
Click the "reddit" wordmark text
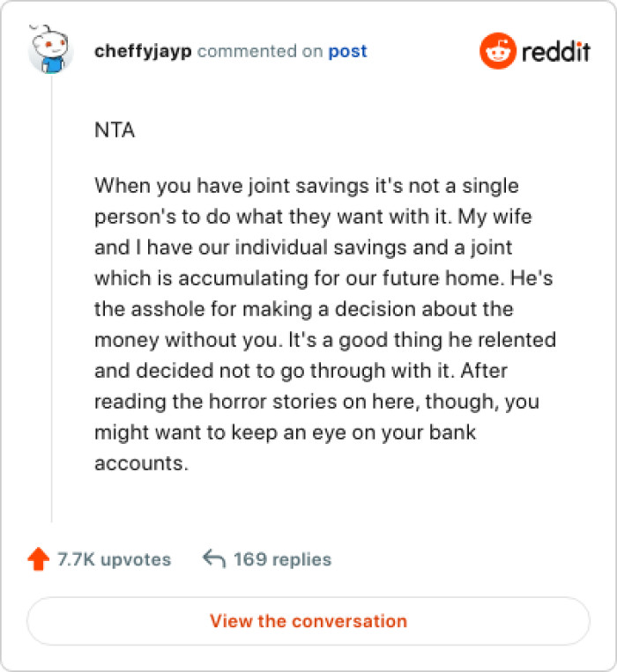coord(554,51)
